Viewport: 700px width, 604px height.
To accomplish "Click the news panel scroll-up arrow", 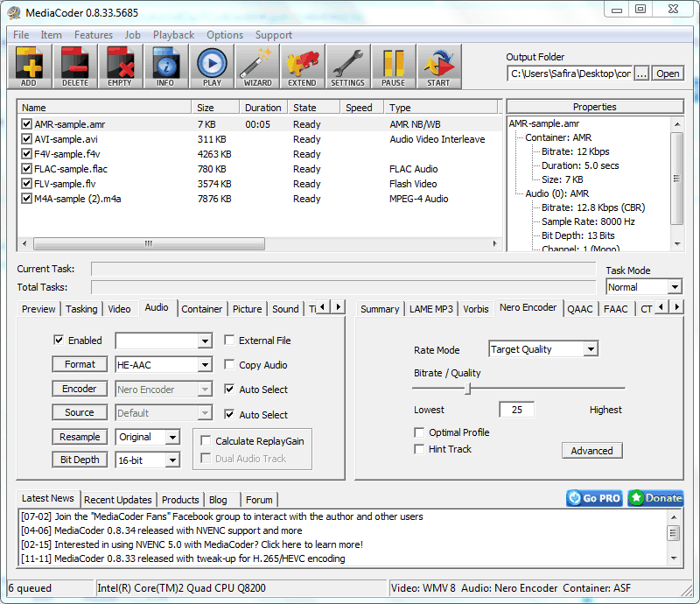I will tap(674, 517).
